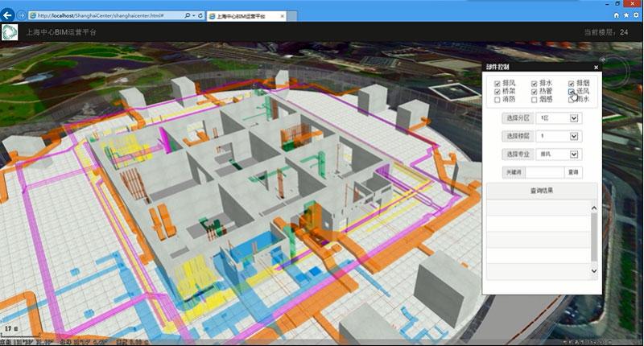Click the browser forward arrow button
644x346 pixels.
coord(22,15)
